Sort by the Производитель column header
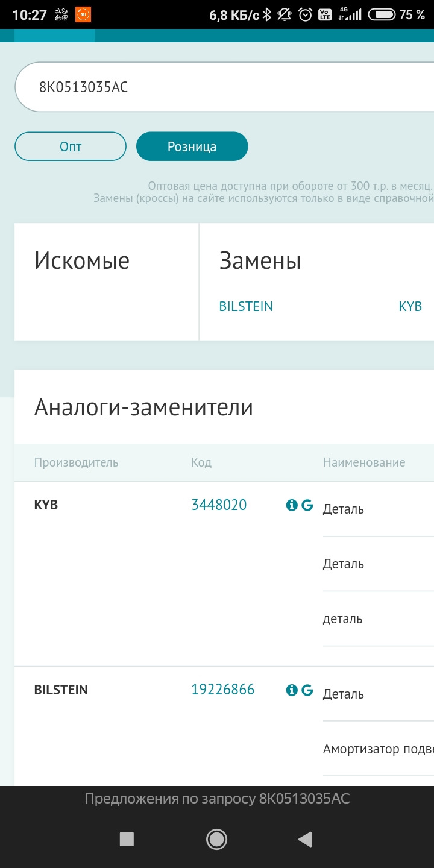Screen dimensions: 434x868 pyautogui.click(x=76, y=462)
